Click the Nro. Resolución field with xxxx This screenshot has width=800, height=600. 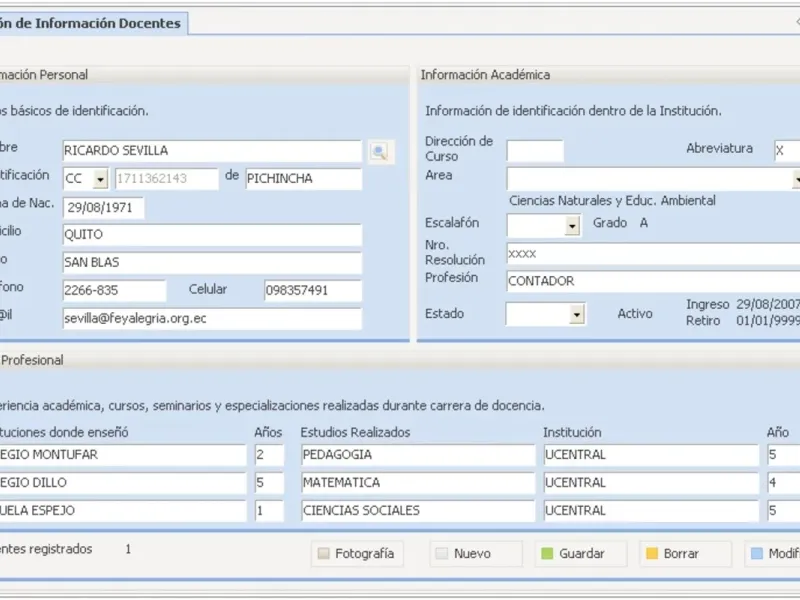(653, 254)
